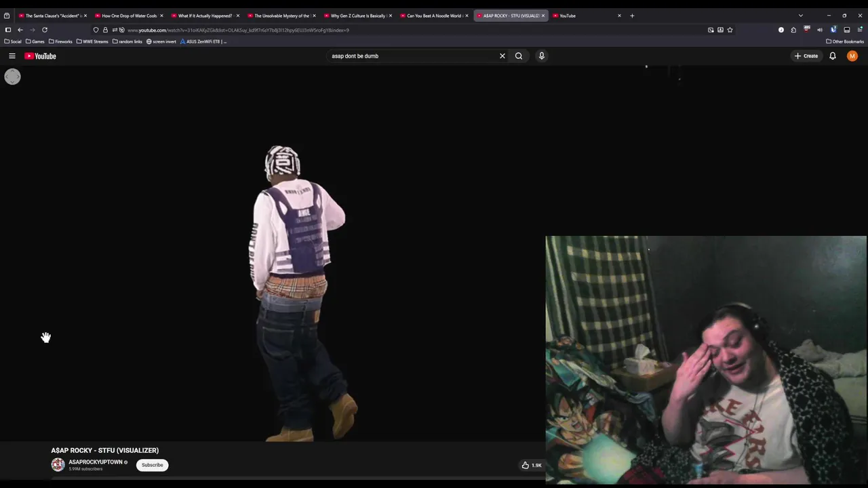868x488 pixels.
Task: Start voice search with microphone
Action: tap(542, 56)
